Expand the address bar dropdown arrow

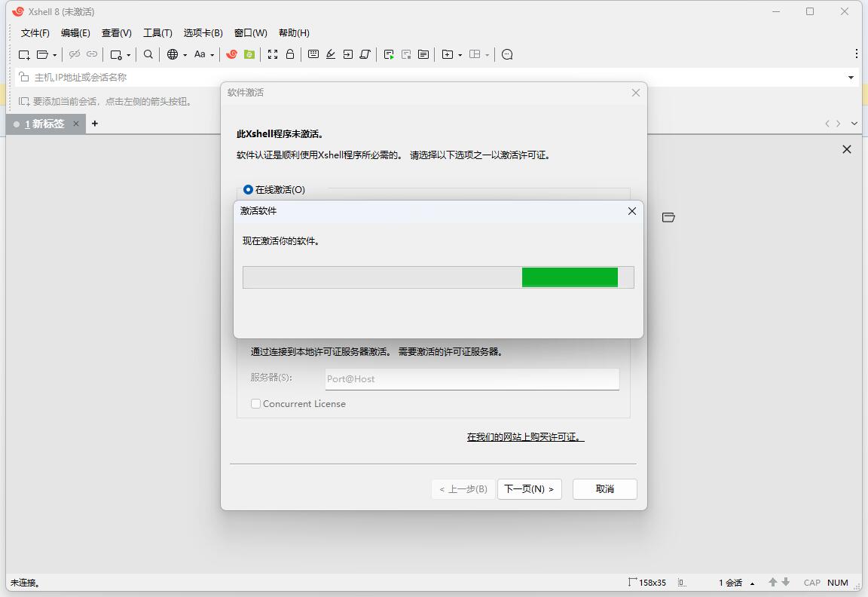click(x=851, y=78)
